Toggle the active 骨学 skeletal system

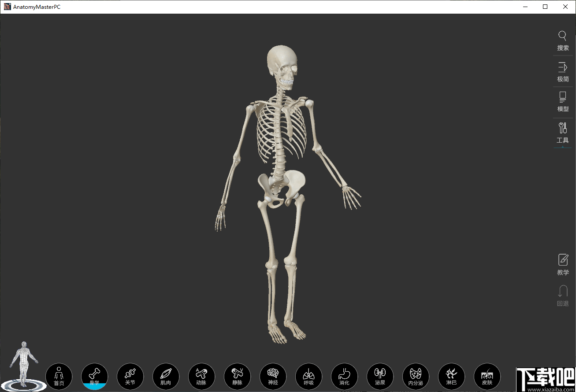click(x=94, y=376)
